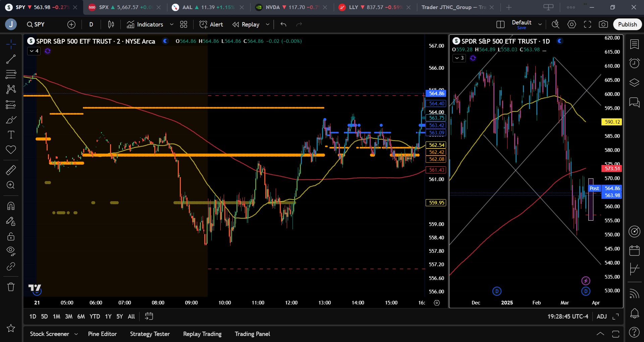Image resolution: width=644 pixels, height=342 pixels.
Task: Start bar Replay mode
Action: 246,24
